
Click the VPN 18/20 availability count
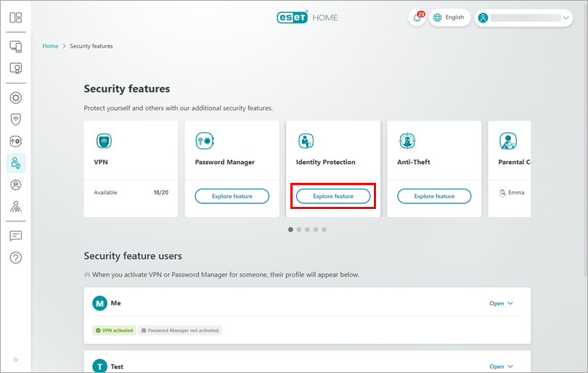click(161, 192)
